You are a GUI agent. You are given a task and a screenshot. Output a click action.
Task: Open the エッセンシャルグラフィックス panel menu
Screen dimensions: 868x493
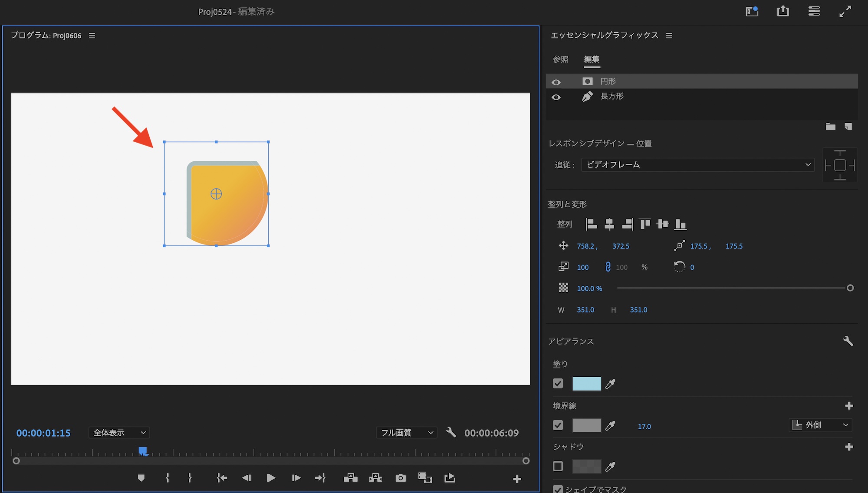[x=669, y=36]
